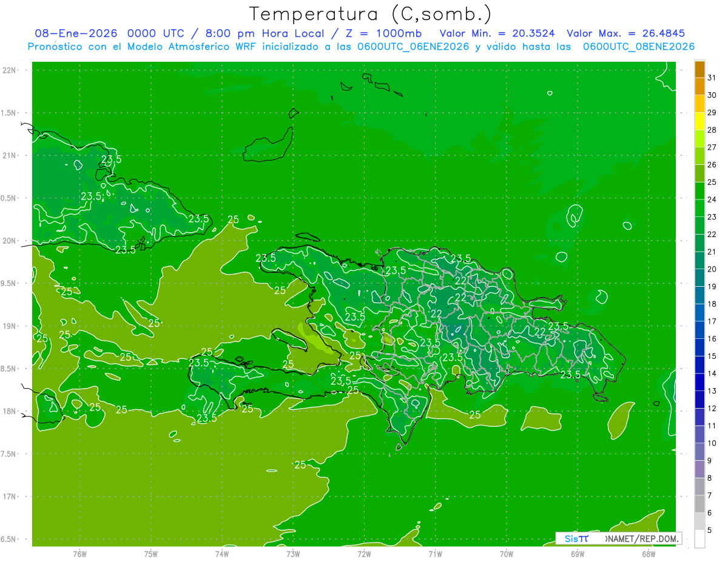Pick the purple swatch between 8 and 9

point(699,469)
